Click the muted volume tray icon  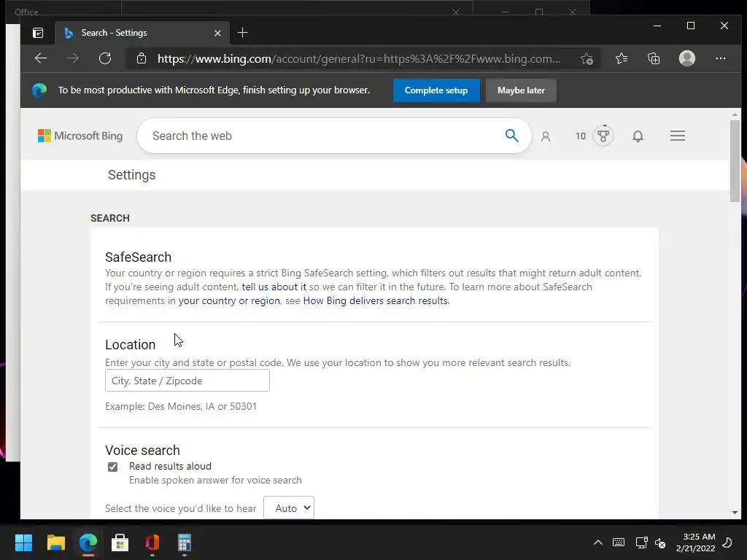(660, 542)
